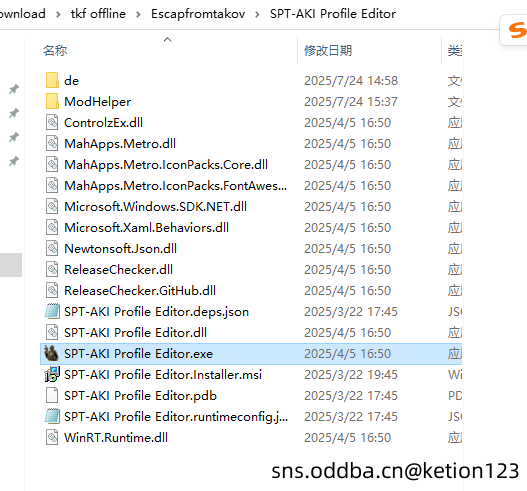Go to the ownload breadcrumb folder
Image resolution: width=527 pixels, height=491 pixels.
click(x=23, y=14)
